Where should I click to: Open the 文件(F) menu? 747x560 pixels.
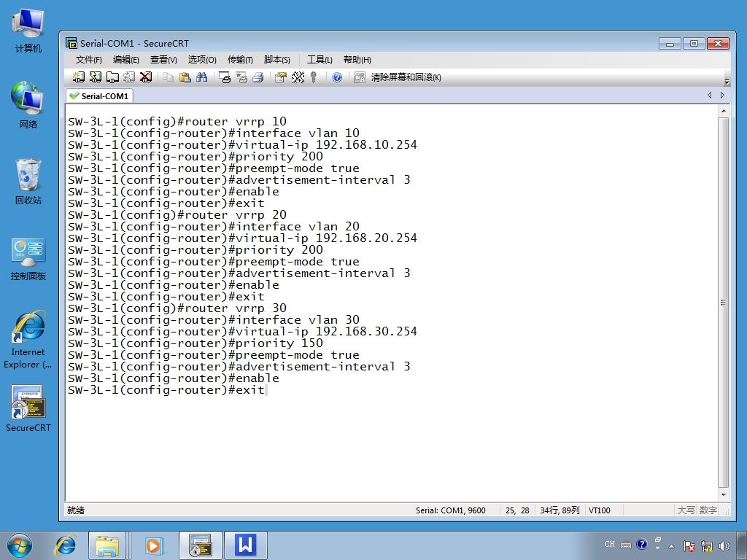pyautogui.click(x=88, y=60)
